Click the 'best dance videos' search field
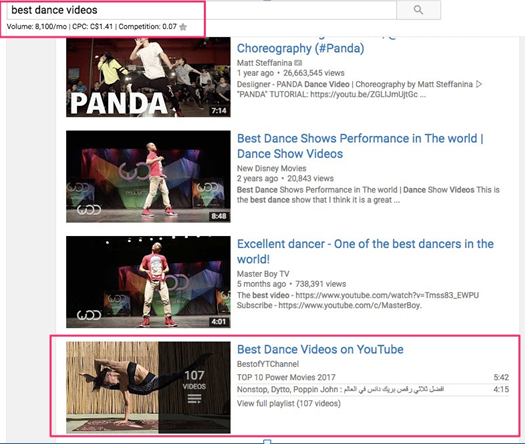Viewport: 525px width, 444px height. 202,10
